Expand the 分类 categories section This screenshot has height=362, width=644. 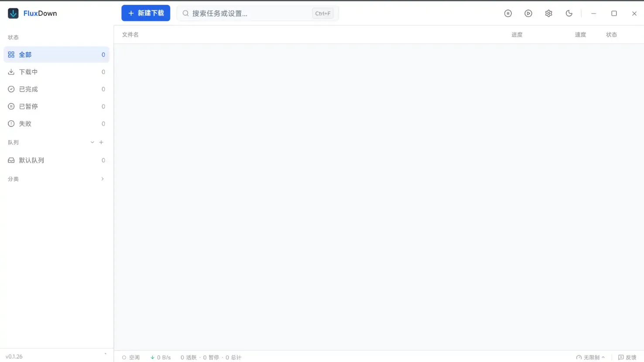pos(102,179)
